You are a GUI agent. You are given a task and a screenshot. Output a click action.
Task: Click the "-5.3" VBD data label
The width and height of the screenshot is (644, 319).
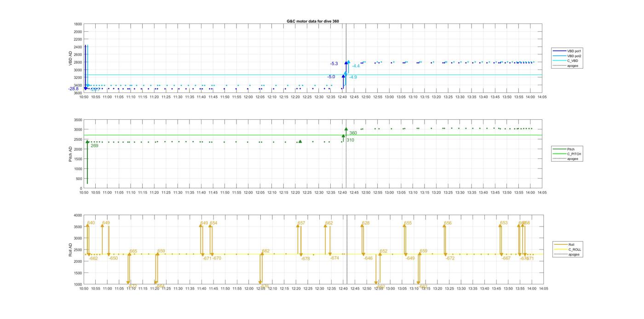coord(334,64)
